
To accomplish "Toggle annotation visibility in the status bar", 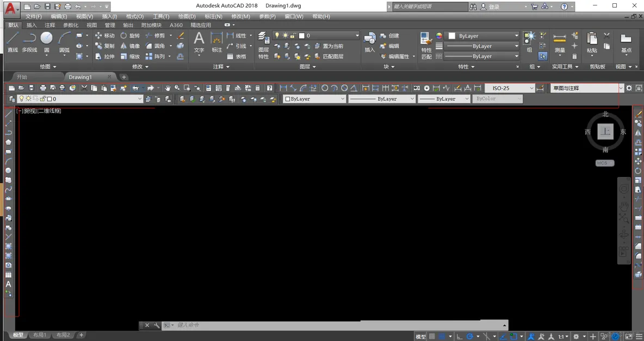I will 531,337.
